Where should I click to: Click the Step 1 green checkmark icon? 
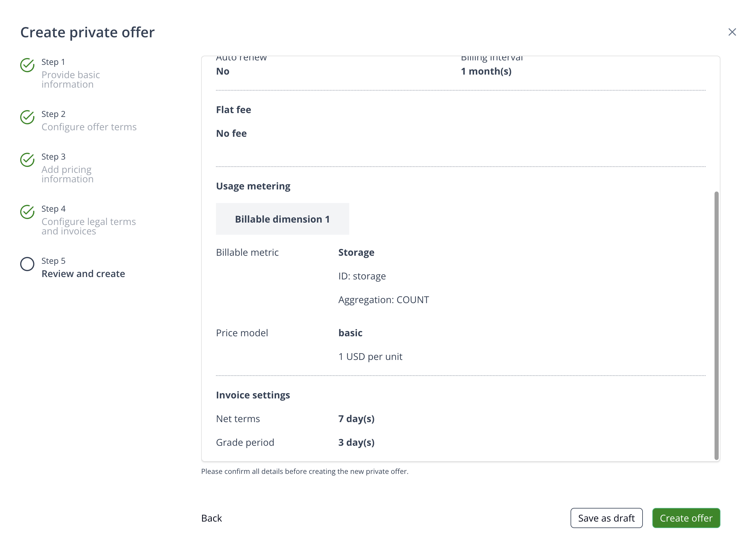click(x=27, y=65)
